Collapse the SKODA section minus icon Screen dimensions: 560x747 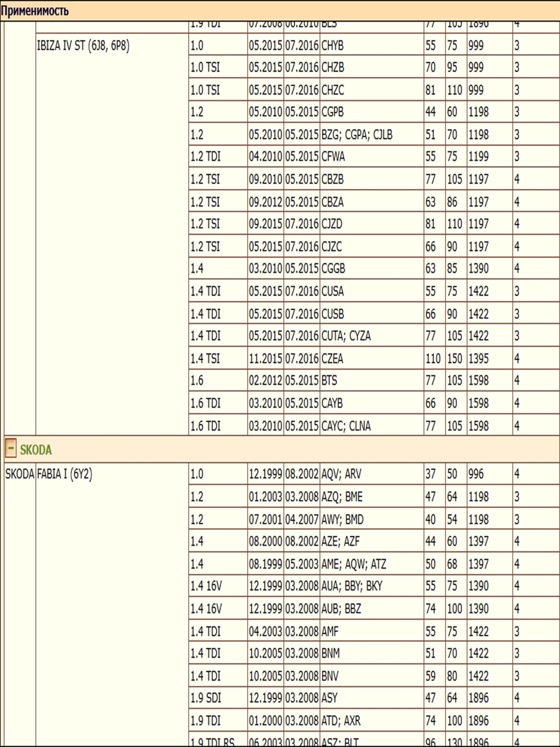point(10,449)
